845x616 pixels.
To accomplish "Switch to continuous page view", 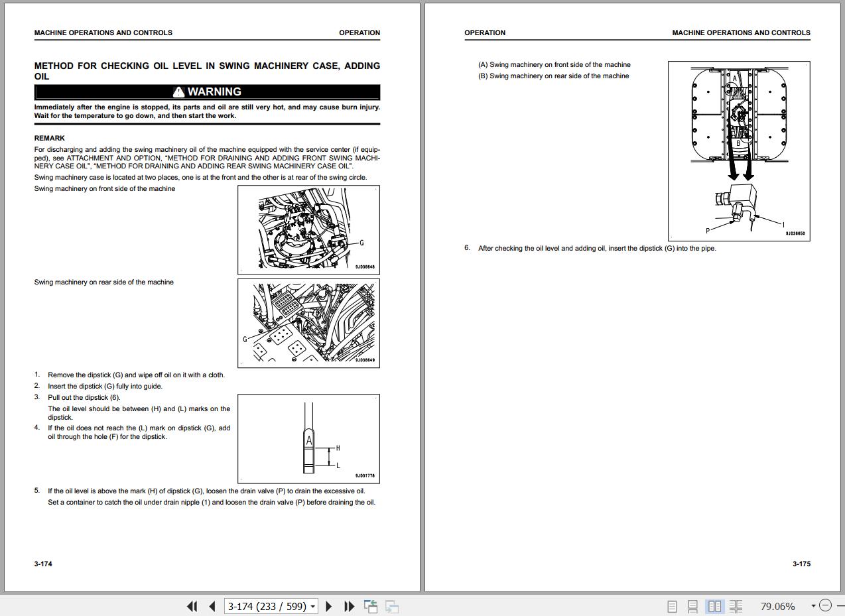I will tap(692, 606).
